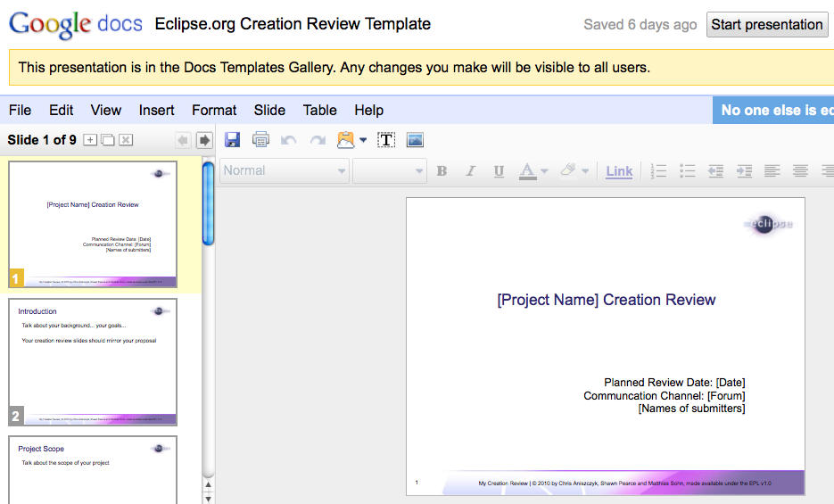834x504 pixels.
Task: Click the slide panel scrollbar handle
Action: point(208,203)
